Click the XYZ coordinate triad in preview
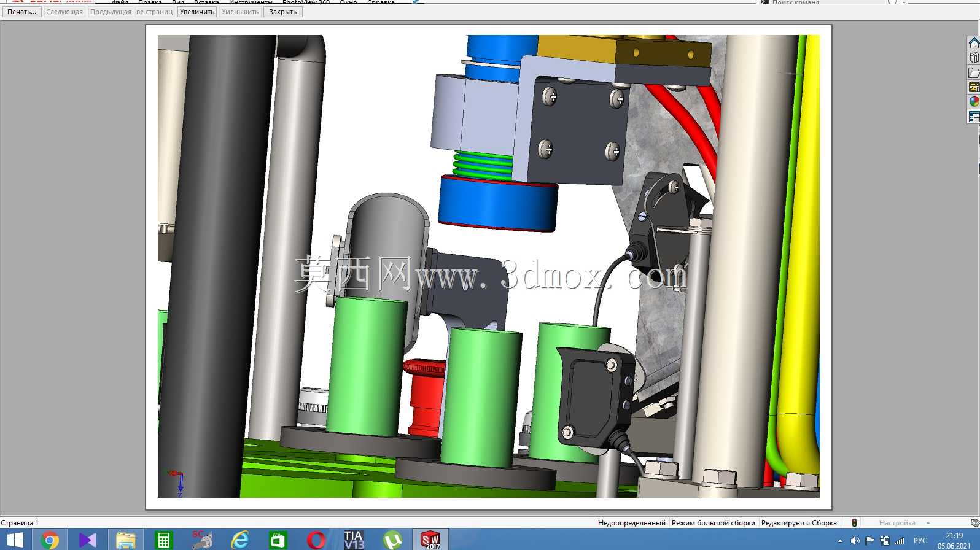The image size is (980, 550). pos(175,482)
